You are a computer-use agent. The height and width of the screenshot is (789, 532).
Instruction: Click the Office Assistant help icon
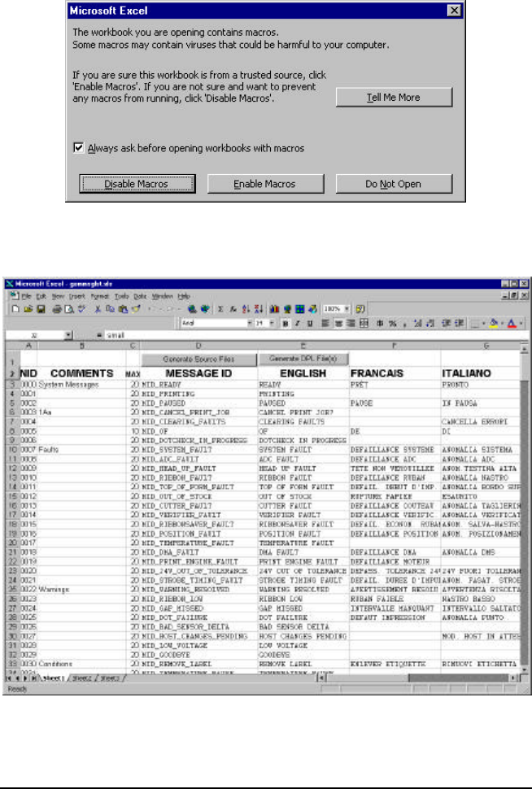360,309
